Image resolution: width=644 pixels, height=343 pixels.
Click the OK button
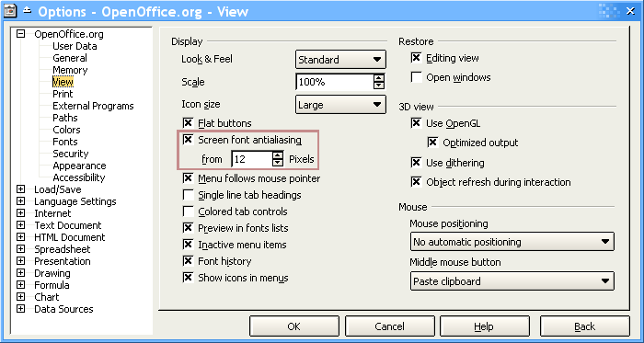[x=294, y=326]
